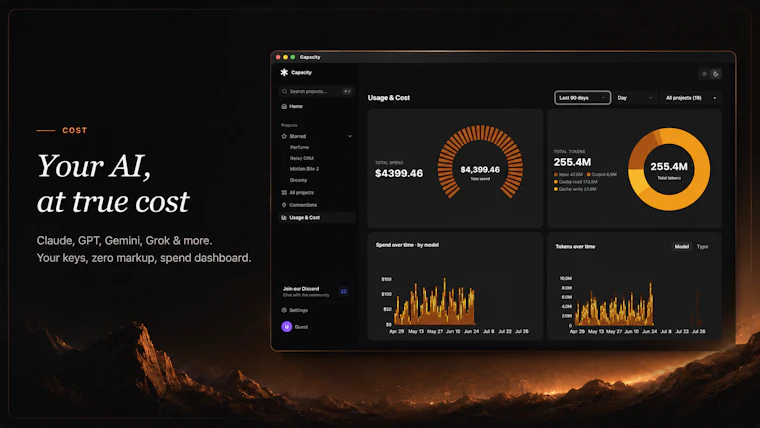Click the total spend gauge chart
Image resolution: width=760 pixels, height=428 pixels.
480,162
